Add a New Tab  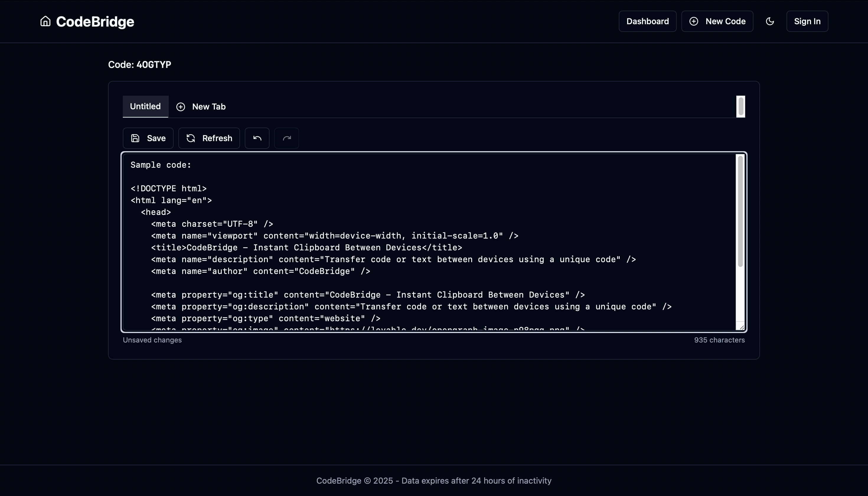201,107
